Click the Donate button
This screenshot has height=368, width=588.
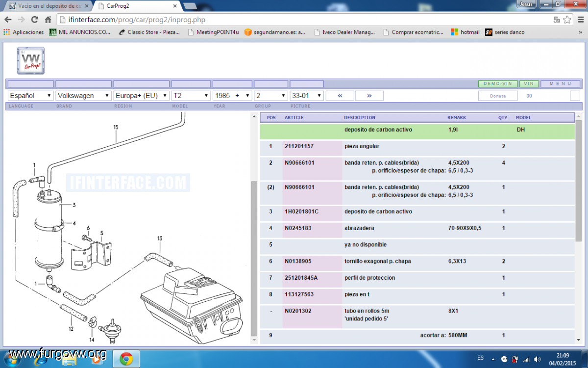click(498, 96)
